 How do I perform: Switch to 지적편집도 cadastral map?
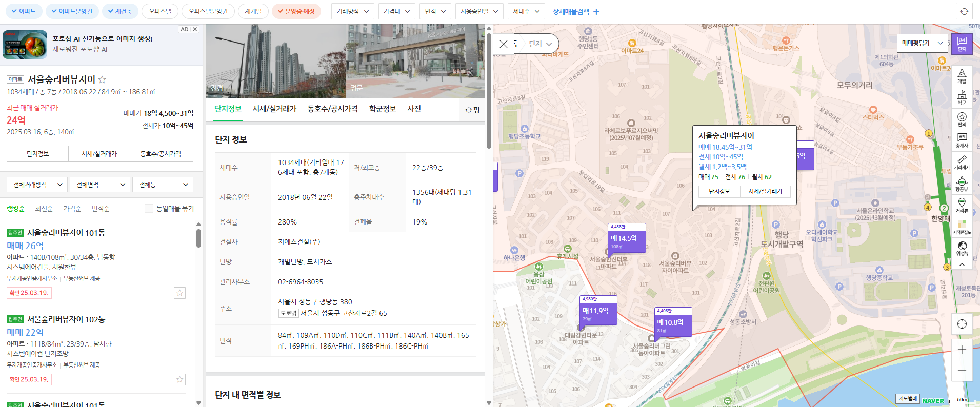point(962,227)
